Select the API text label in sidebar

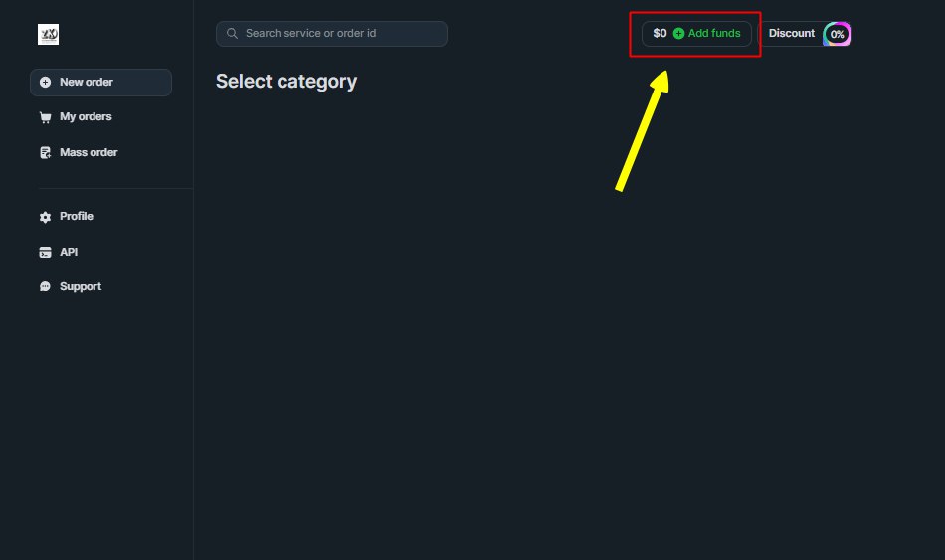(x=69, y=253)
